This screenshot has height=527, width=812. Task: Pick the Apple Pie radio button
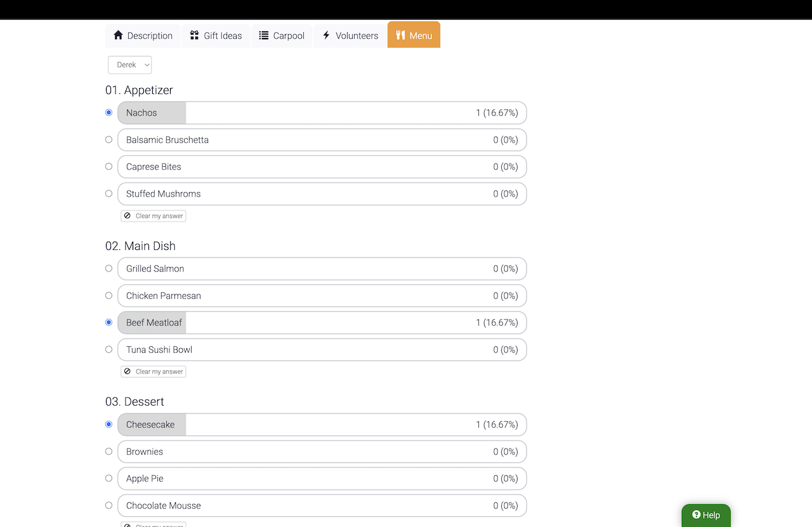pyautogui.click(x=108, y=478)
